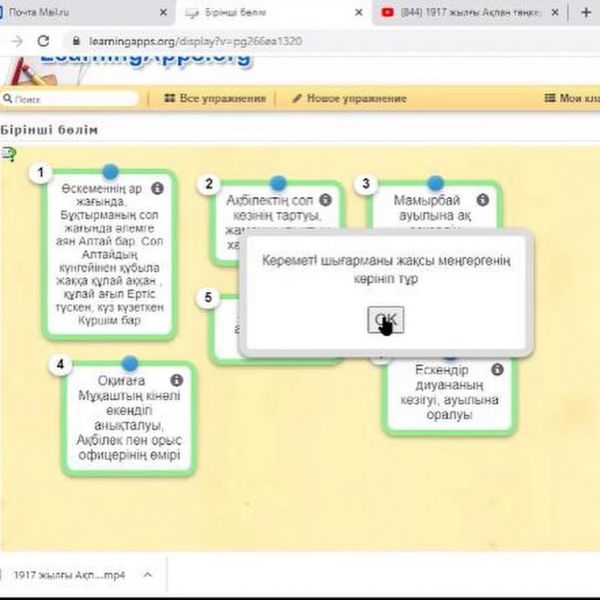Open Все упражнения menu
The height and width of the screenshot is (600, 600).
click(213, 99)
